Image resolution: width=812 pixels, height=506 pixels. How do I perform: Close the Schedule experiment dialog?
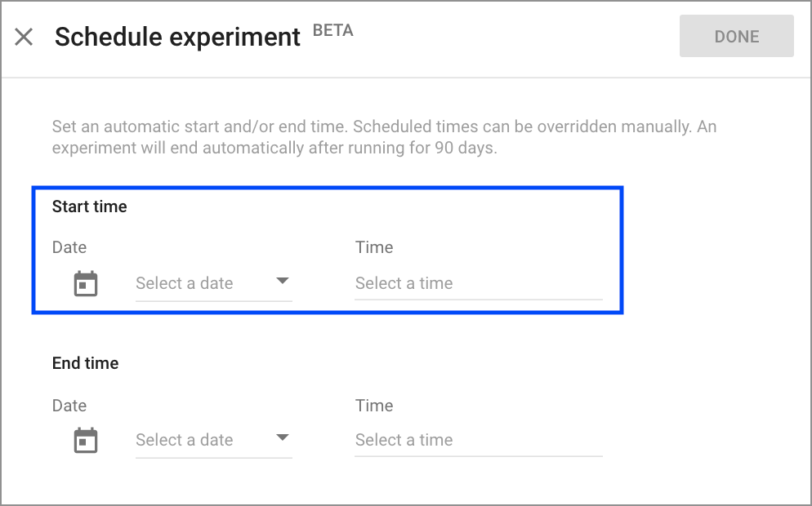pyautogui.click(x=24, y=37)
